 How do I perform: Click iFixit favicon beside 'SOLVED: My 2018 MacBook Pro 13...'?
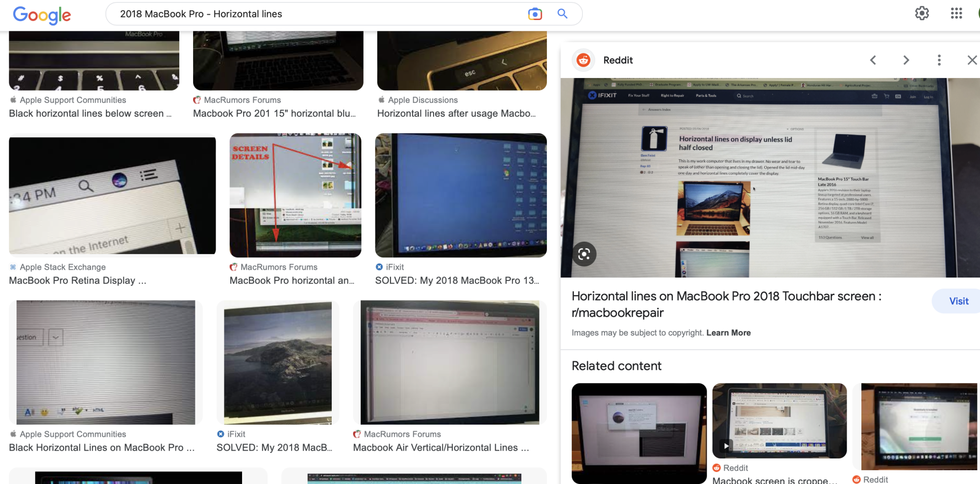(379, 267)
